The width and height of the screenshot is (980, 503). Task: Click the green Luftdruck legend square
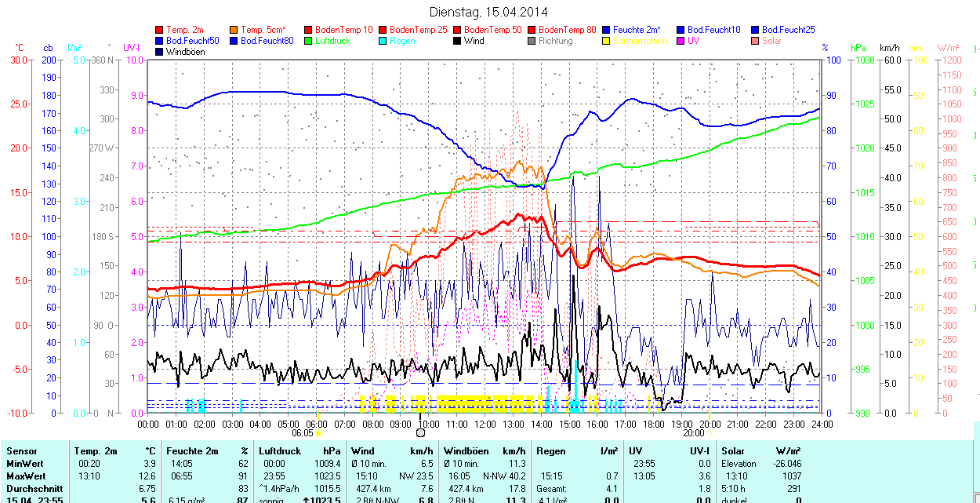[309, 41]
